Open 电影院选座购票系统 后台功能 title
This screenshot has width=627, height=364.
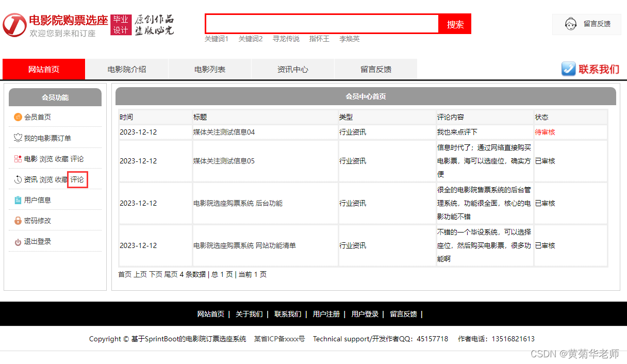[238, 203]
